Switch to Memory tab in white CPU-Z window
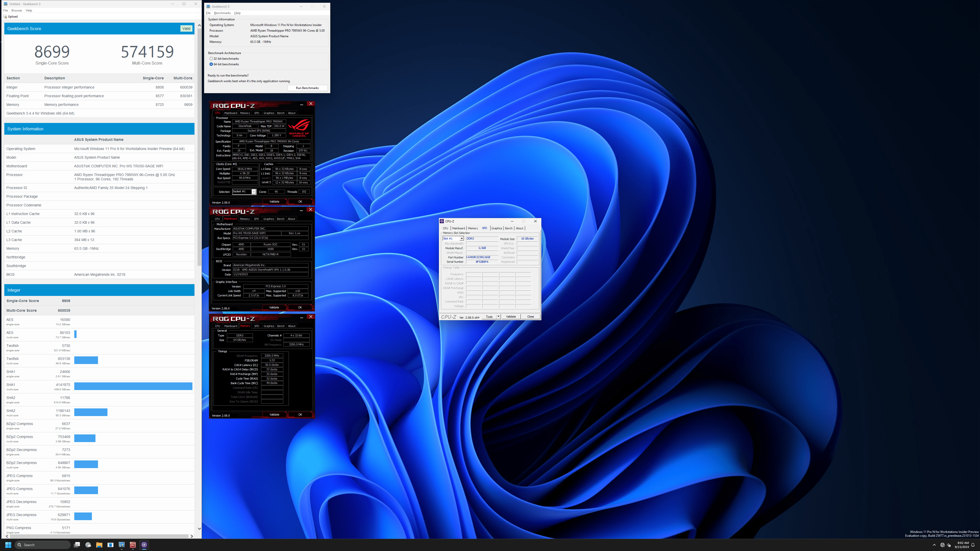This screenshot has width=980, height=551. tap(473, 228)
